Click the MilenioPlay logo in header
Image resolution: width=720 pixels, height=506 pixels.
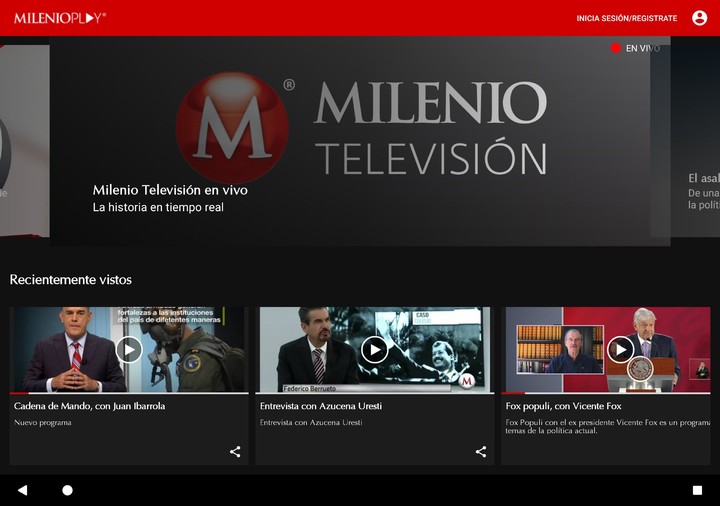point(60,18)
